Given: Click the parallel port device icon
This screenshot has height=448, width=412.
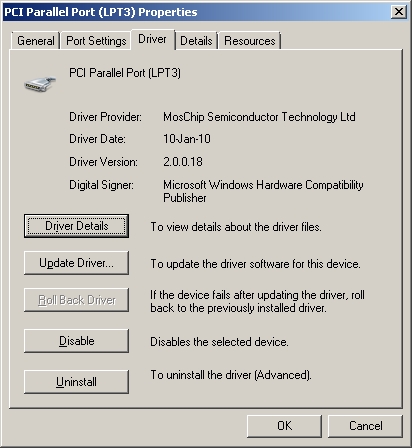Looking at the screenshot, I should pos(40,84).
